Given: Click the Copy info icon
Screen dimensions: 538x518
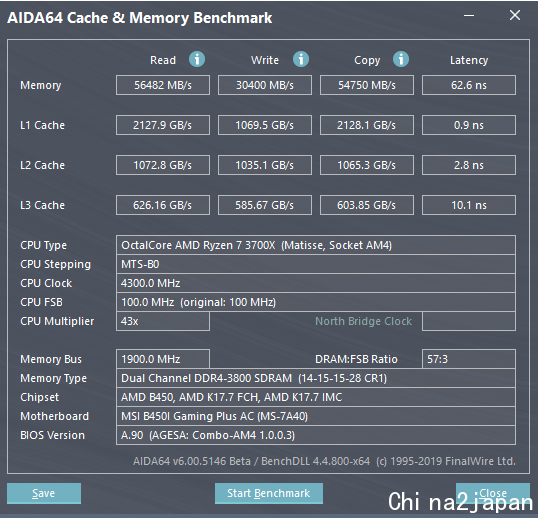Looking at the screenshot, I should tap(401, 59).
